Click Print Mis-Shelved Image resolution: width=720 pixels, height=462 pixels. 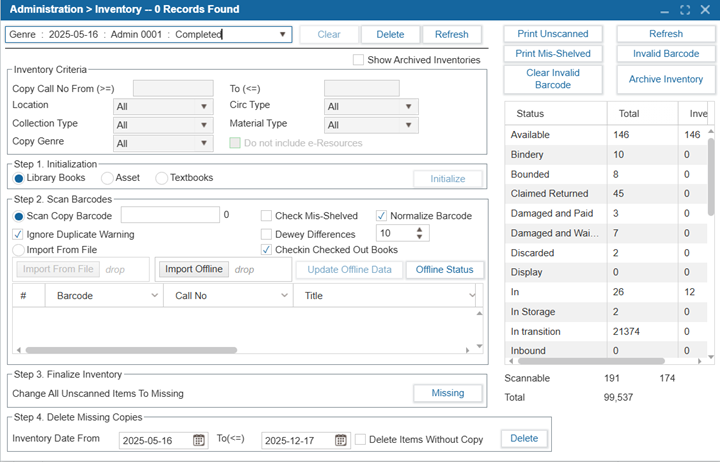(553, 54)
